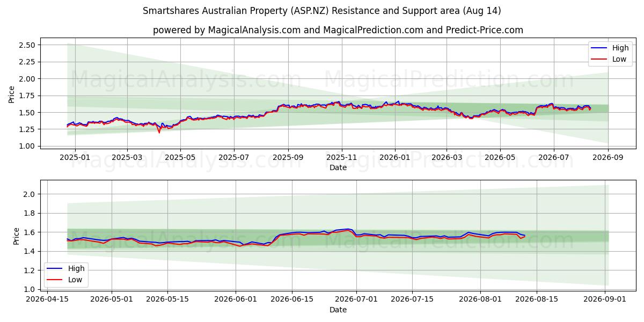The width and height of the screenshot is (644, 322).
Task: Click the '2026-08-15' date tick label
Action: tap(537, 299)
